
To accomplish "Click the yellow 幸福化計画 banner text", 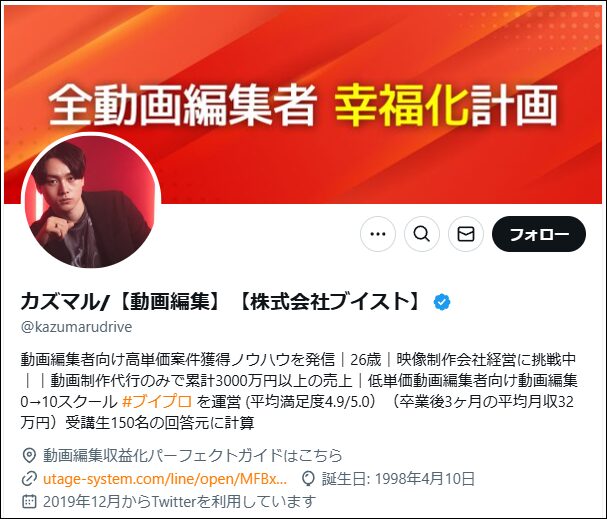I will [x=446, y=105].
